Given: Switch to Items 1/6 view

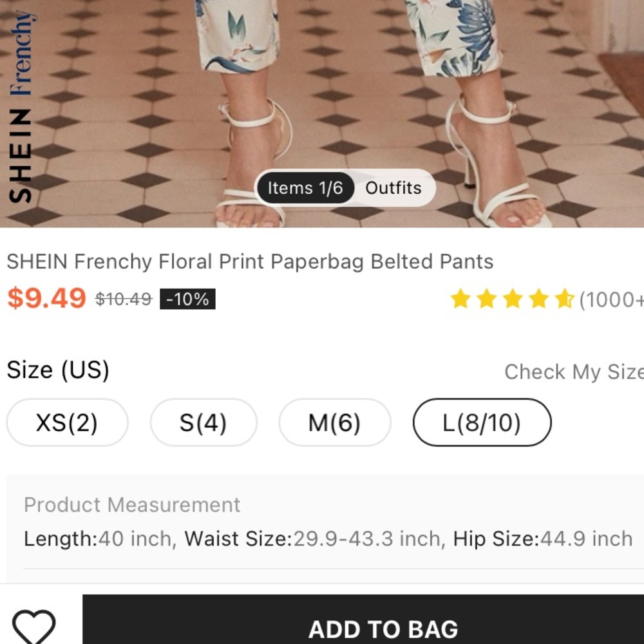Looking at the screenshot, I should click(x=305, y=188).
